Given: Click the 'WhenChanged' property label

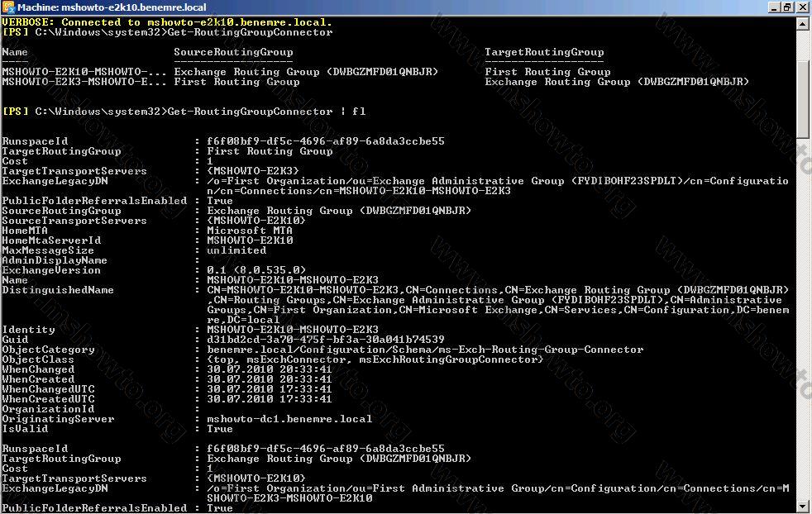Looking at the screenshot, I should 38,369.
